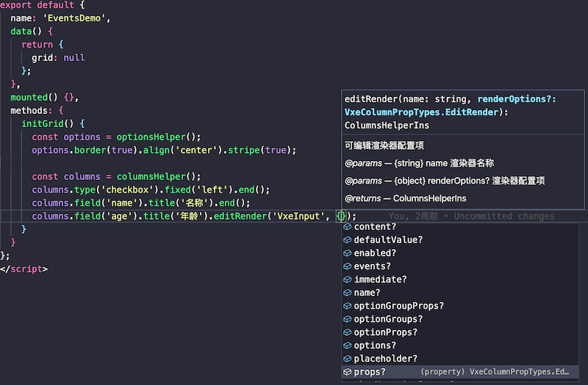Click the property icon beside content?
Viewport: 588px width, 385px height.
[347, 227]
